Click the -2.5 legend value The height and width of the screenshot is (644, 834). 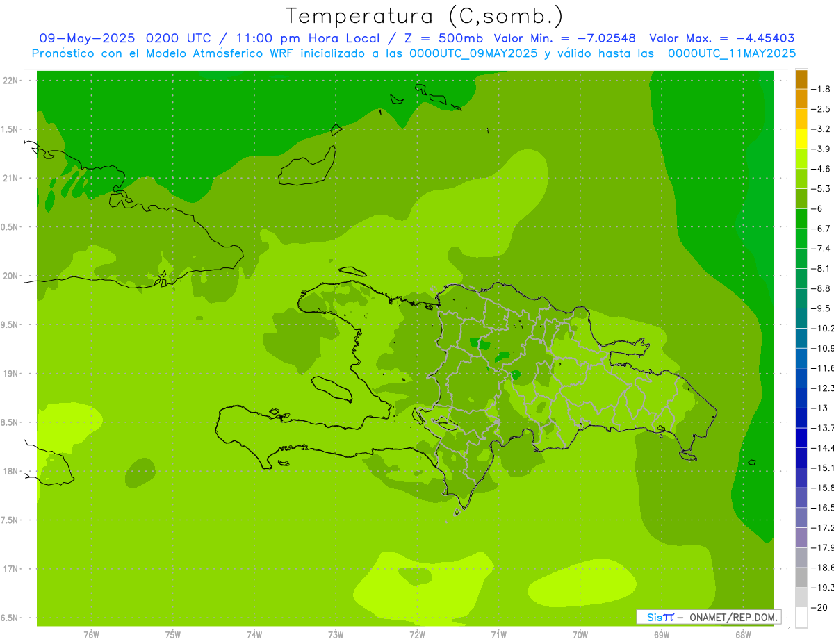pyautogui.click(x=821, y=109)
